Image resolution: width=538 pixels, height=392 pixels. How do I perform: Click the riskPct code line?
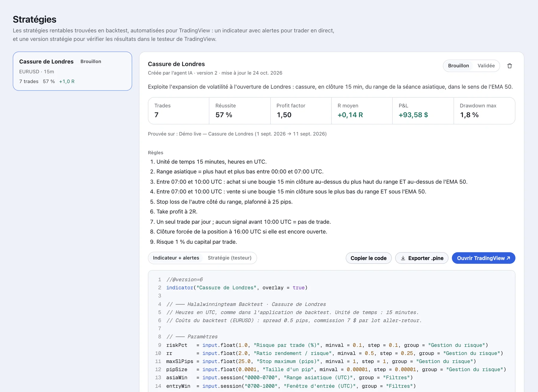coord(327,345)
